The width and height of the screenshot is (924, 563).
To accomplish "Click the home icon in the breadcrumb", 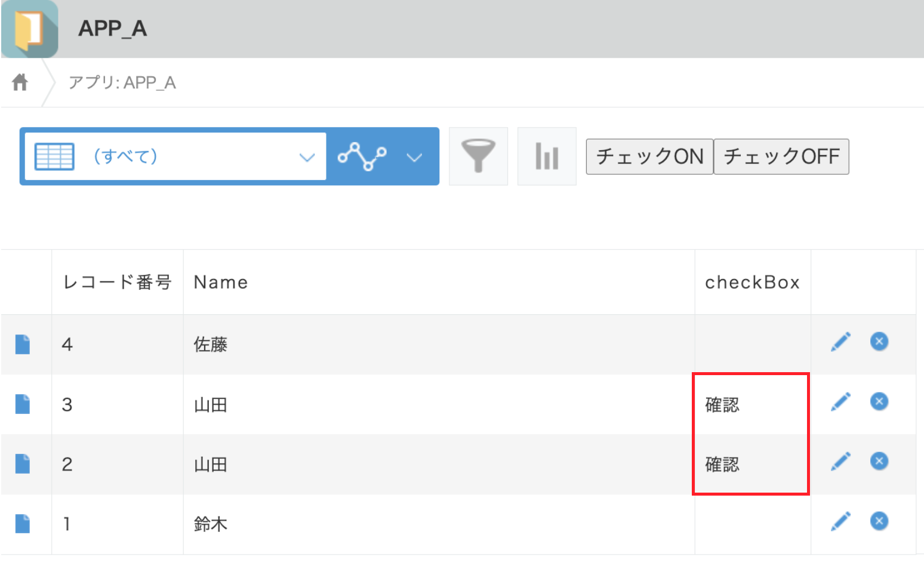I will (20, 82).
